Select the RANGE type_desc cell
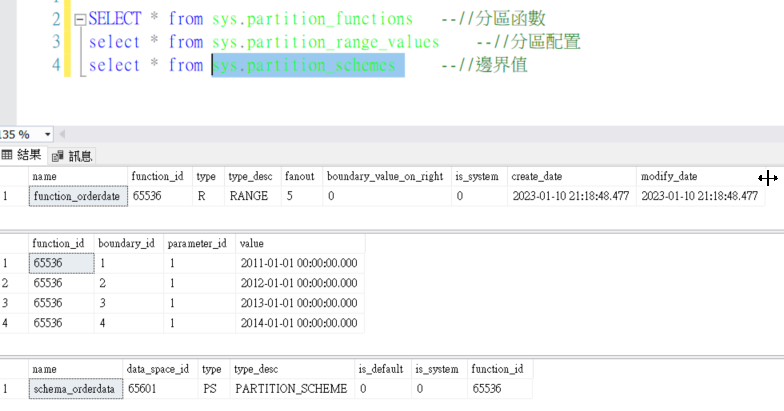The height and width of the screenshot is (411, 784). pyautogui.click(x=252, y=196)
